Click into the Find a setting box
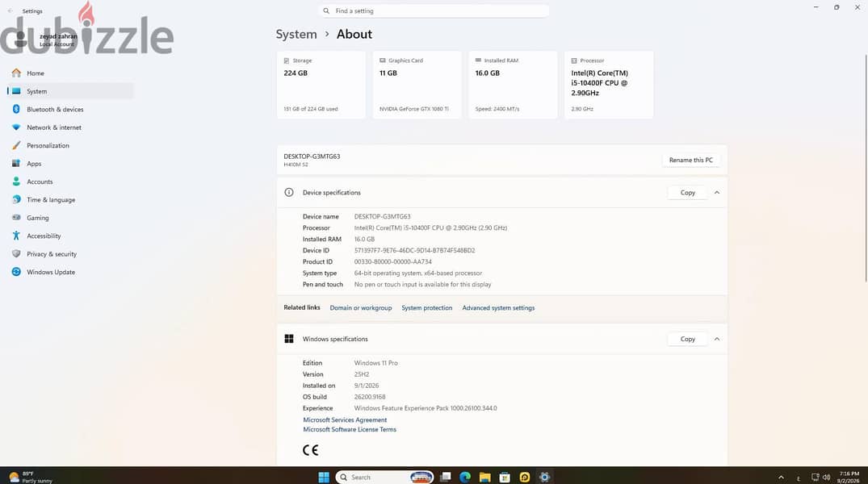868x484 pixels. (x=434, y=11)
